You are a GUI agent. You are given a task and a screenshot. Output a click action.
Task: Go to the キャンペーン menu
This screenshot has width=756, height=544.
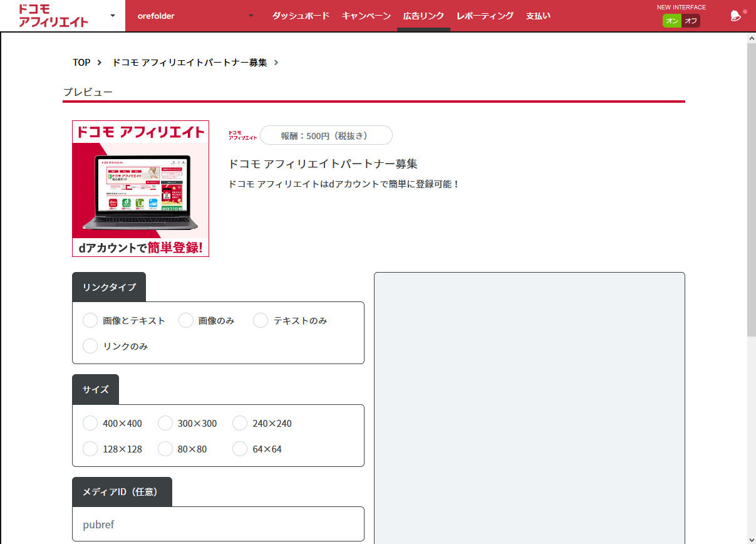(x=366, y=16)
